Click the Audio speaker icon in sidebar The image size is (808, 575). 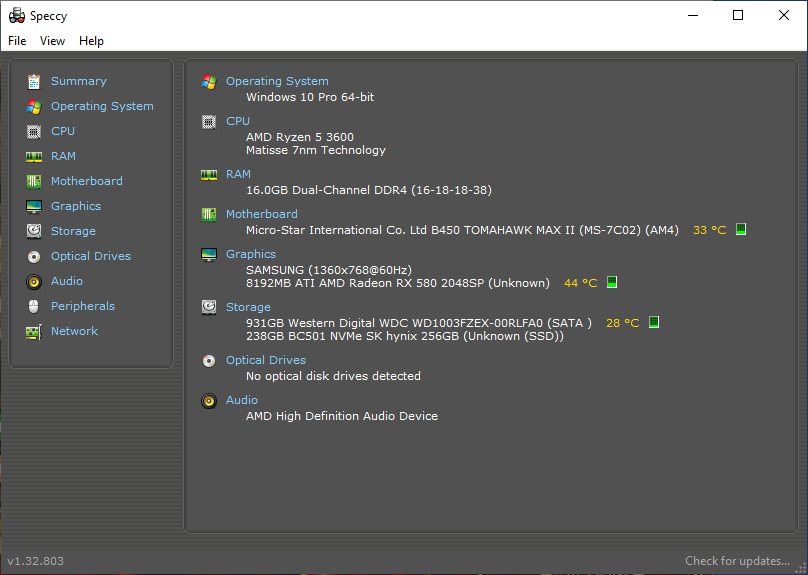click(x=34, y=281)
